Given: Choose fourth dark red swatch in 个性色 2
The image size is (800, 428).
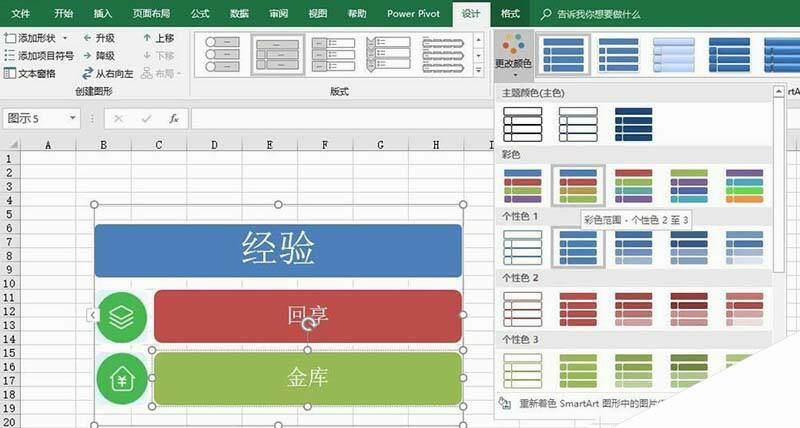Looking at the screenshot, I should pyautogui.click(x=689, y=309).
